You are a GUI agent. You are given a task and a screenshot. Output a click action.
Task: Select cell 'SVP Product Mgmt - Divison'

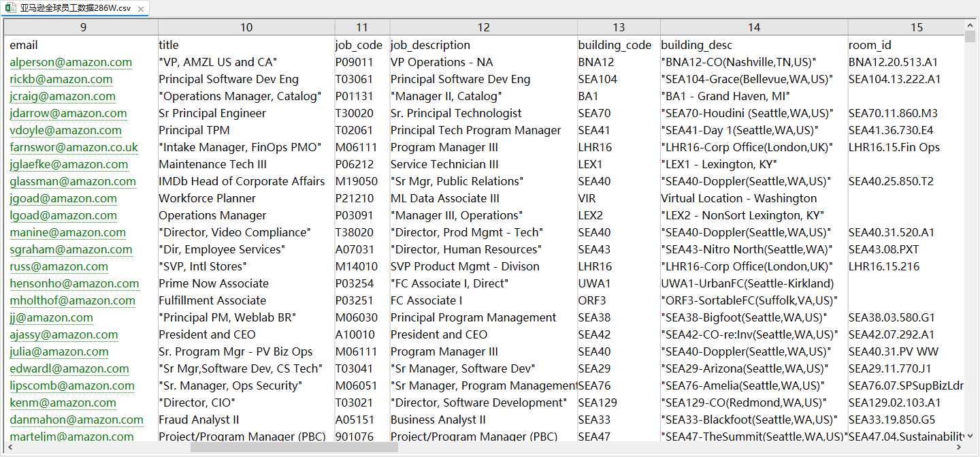(x=483, y=266)
